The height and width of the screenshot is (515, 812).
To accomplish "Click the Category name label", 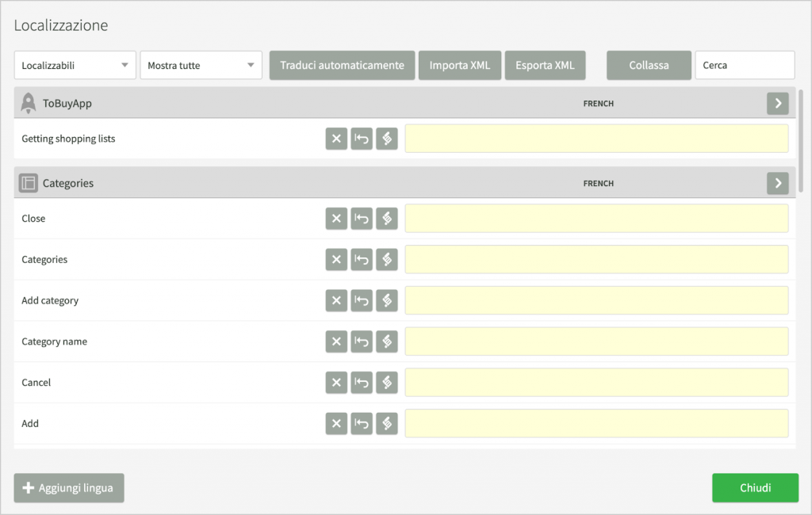I will (55, 341).
